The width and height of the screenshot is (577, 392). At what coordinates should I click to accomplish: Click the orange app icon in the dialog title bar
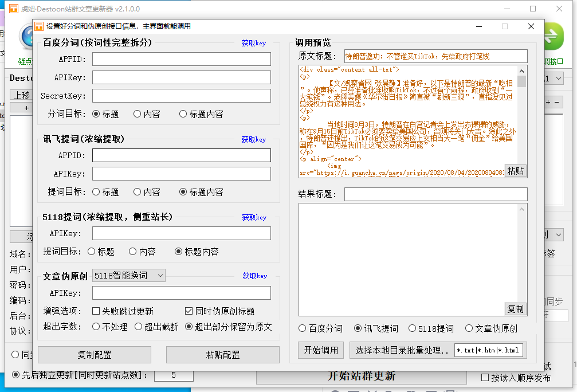point(39,26)
